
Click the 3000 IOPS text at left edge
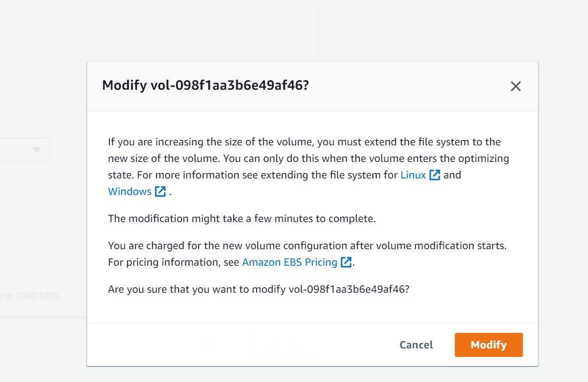[30, 296]
